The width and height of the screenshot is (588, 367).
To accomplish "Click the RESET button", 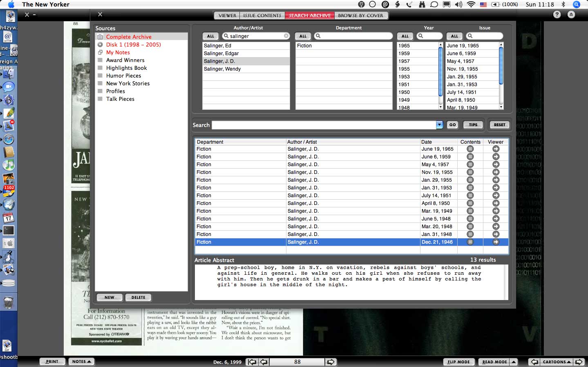I will pos(500,125).
